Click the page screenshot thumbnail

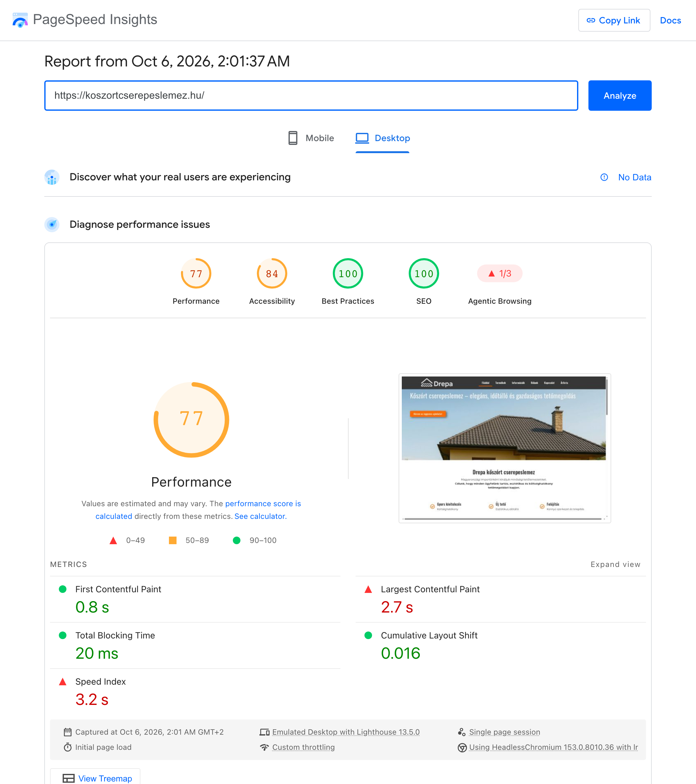505,448
